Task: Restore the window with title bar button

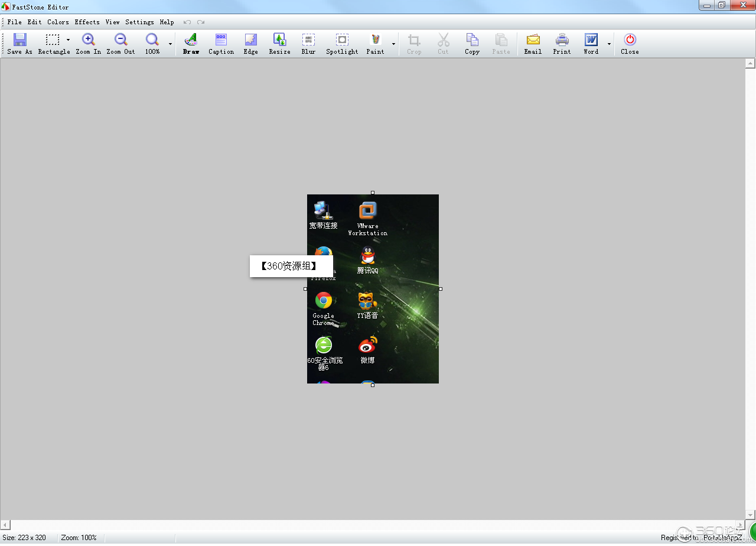Action: (721, 5)
